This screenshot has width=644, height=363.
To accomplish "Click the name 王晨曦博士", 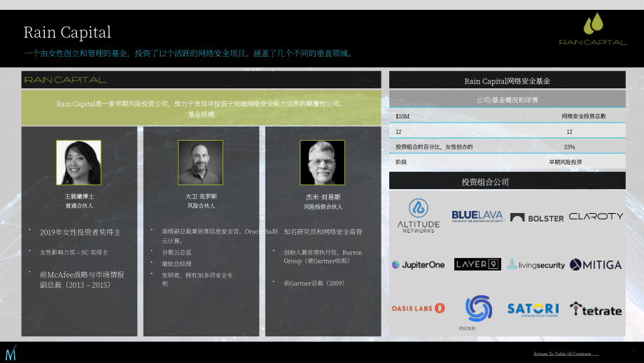I will 79,196.
